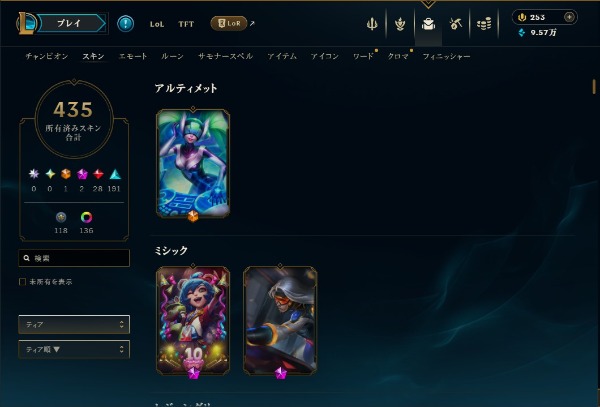The image size is (600, 407).
Task: Click the プレイ button
Action: pos(71,23)
